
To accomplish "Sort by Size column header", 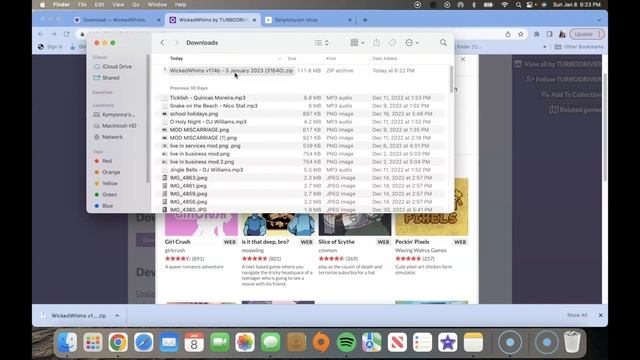I will 292,58.
